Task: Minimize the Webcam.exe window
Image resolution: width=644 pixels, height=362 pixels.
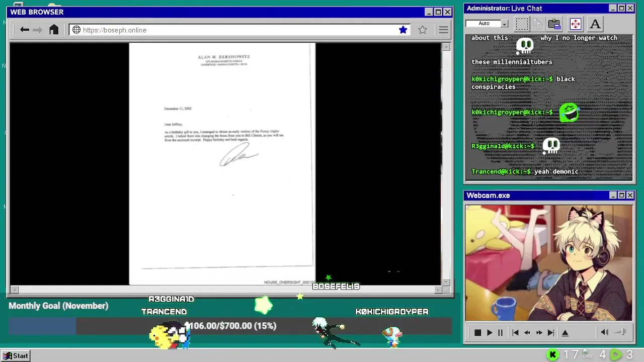Action: [613, 195]
